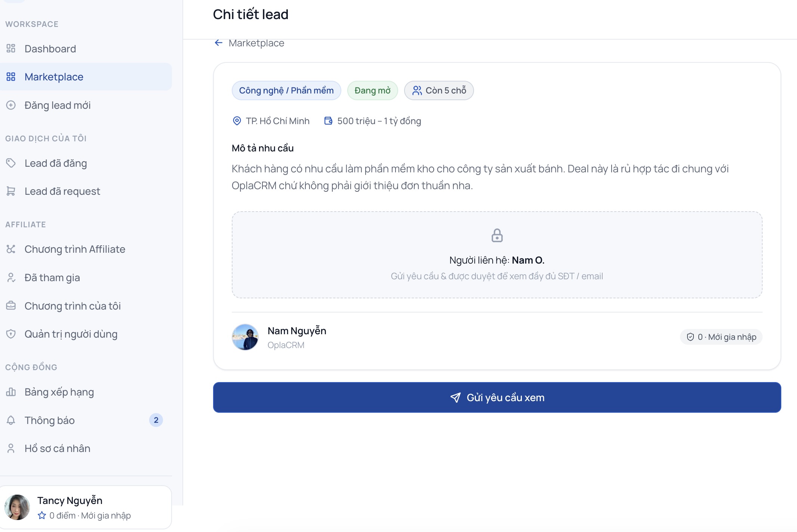
Task: Open Đã tham gia menu item
Action: 86,277
